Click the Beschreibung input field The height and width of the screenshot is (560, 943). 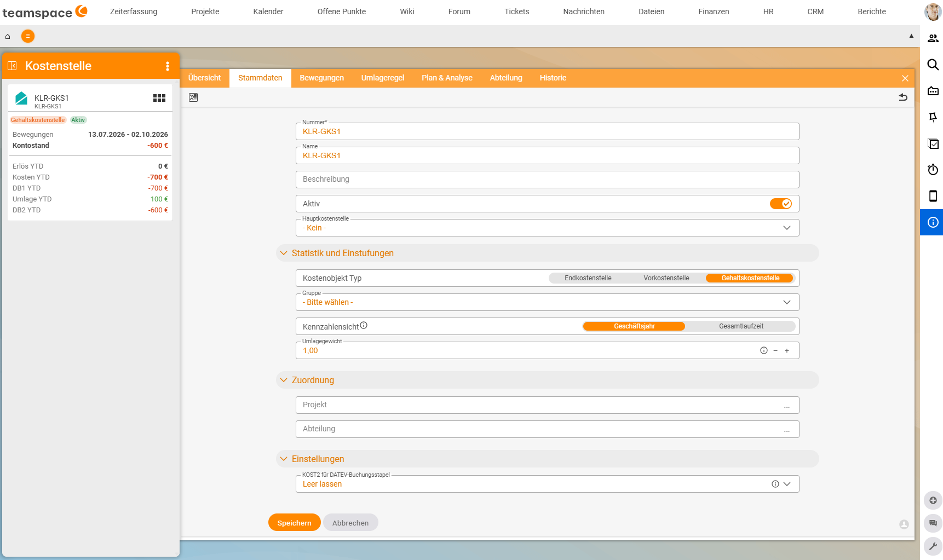coord(548,180)
